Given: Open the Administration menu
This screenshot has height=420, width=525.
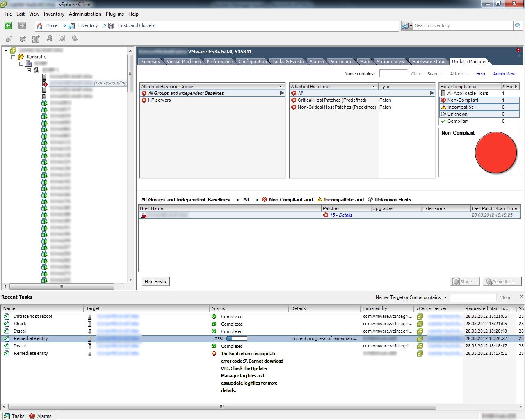Looking at the screenshot, I should pos(85,14).
